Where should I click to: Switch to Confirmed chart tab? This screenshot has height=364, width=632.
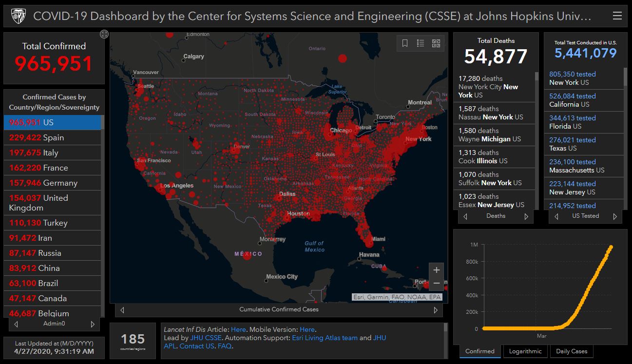480,351
